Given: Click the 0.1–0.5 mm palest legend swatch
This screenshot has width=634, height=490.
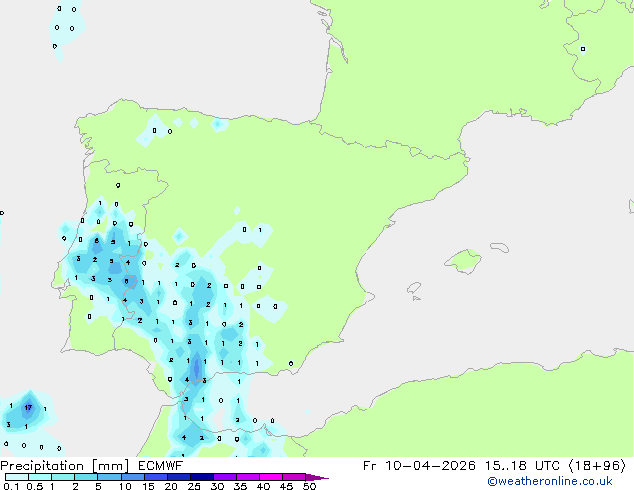Looking at the screenshot, I should [17, 477].
